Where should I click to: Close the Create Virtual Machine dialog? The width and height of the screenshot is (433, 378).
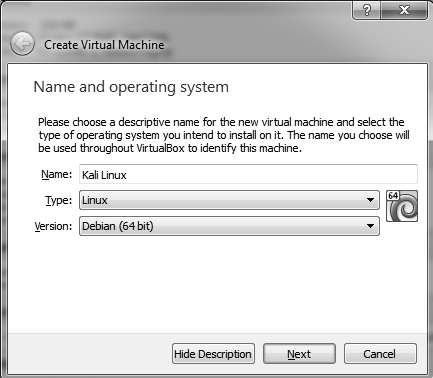[404, 10]
